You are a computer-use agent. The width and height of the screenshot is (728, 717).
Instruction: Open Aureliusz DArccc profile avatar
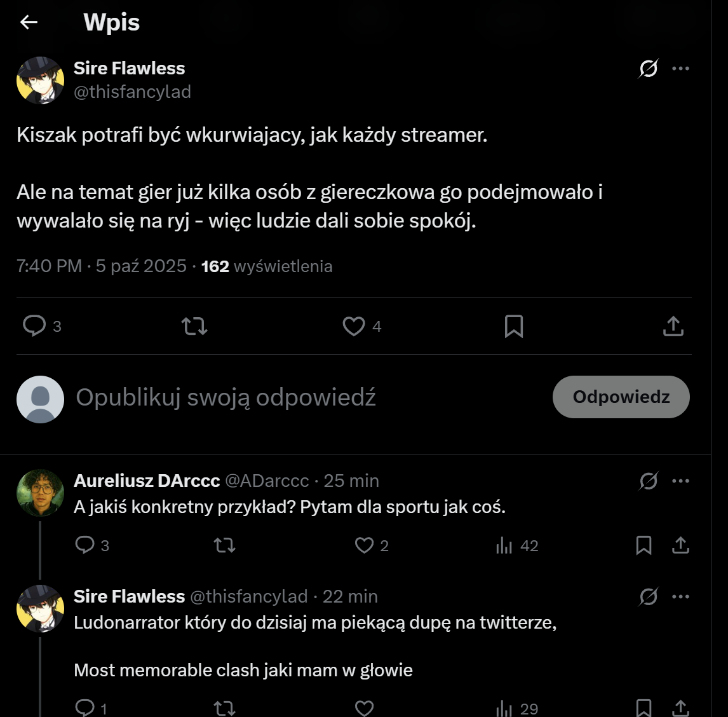click(x=41, y=493)
